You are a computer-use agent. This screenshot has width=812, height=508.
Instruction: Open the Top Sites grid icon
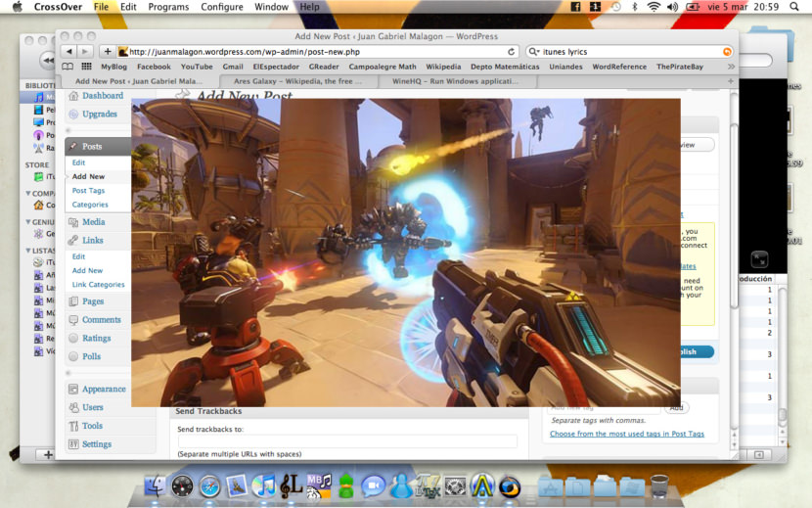coord(87,67)
